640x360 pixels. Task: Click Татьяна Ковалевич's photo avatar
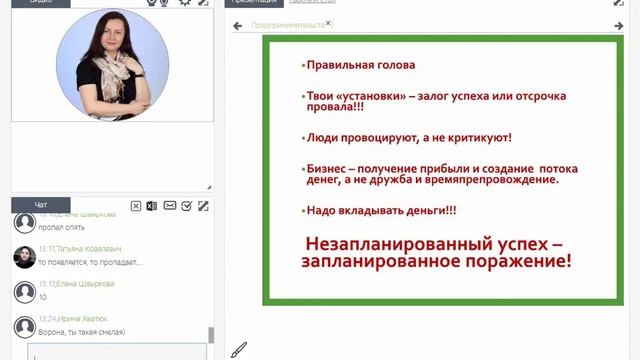click(x=25, y=258)
